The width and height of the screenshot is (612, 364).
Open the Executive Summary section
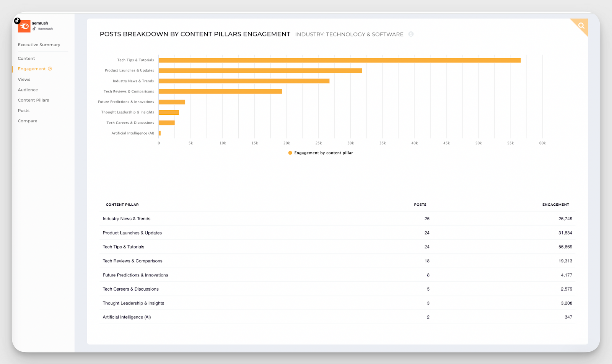(39, 45)
